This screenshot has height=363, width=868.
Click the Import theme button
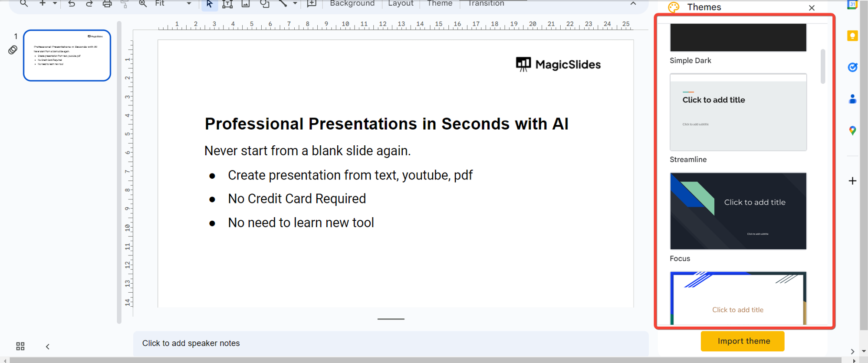pos(743,341)
